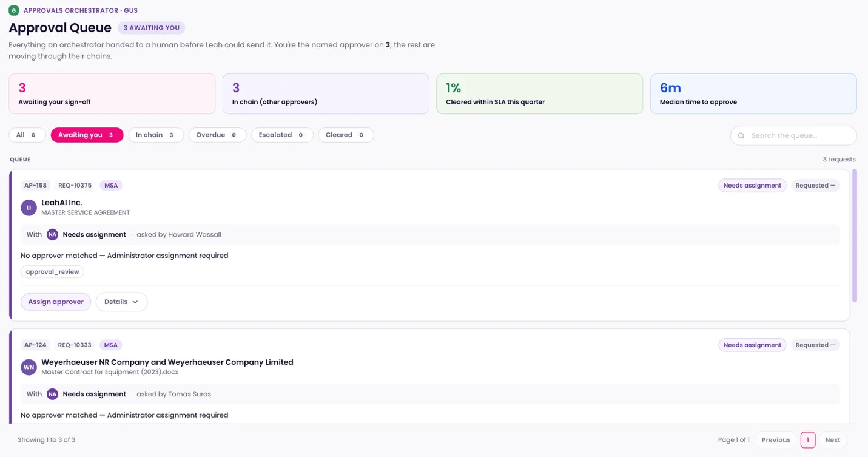Click 'Master Contract for Equipment (2023).docx' filename
This screenshot has width=868, height=457.
point(110,372)
